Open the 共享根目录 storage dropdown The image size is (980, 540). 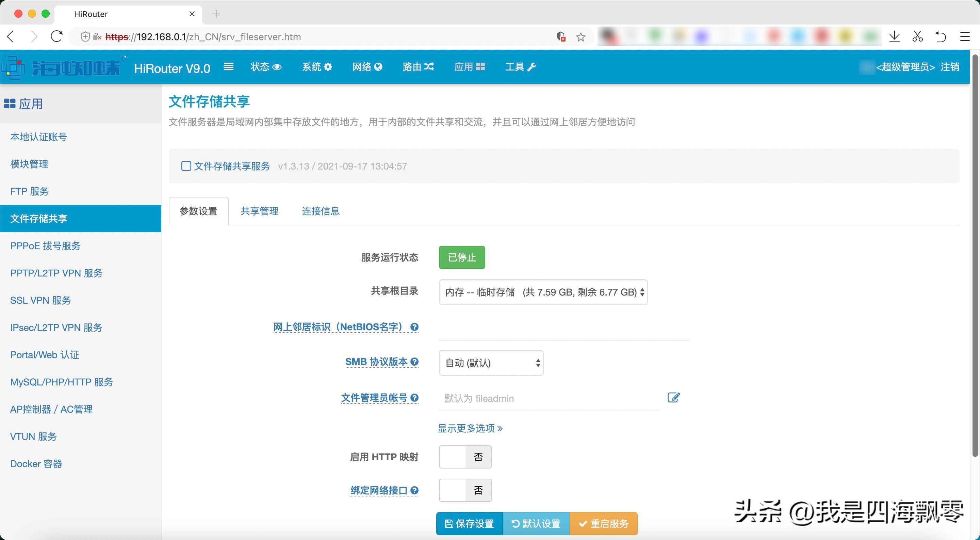(543, 292)
